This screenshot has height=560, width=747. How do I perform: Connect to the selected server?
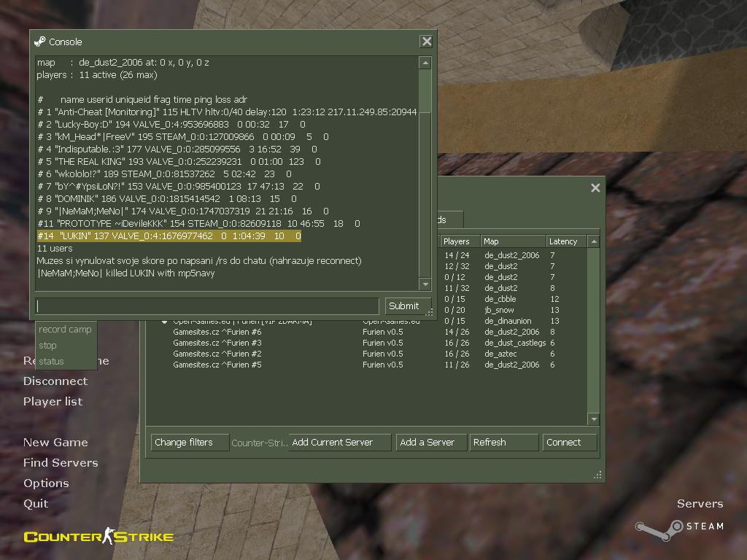pyautogui.click(x=569, y=443)
